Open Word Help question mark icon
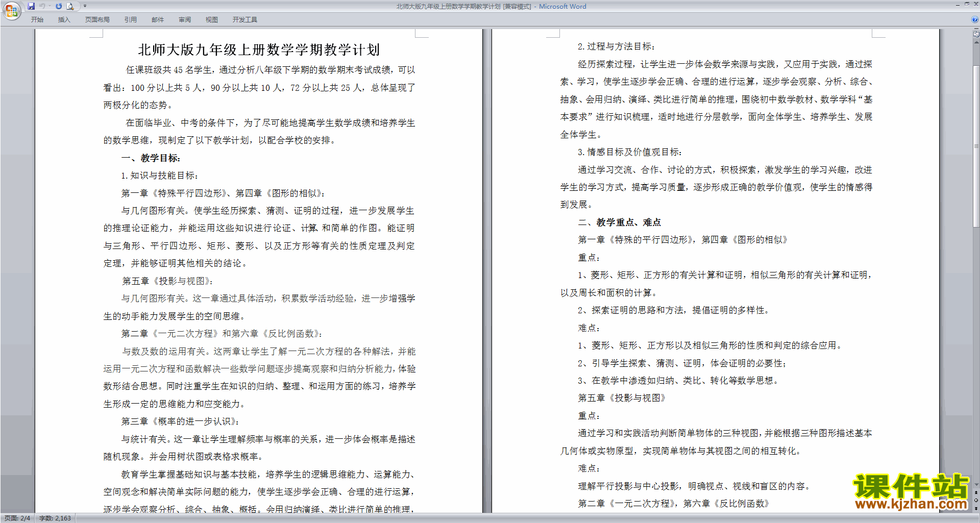 point(975,20)
